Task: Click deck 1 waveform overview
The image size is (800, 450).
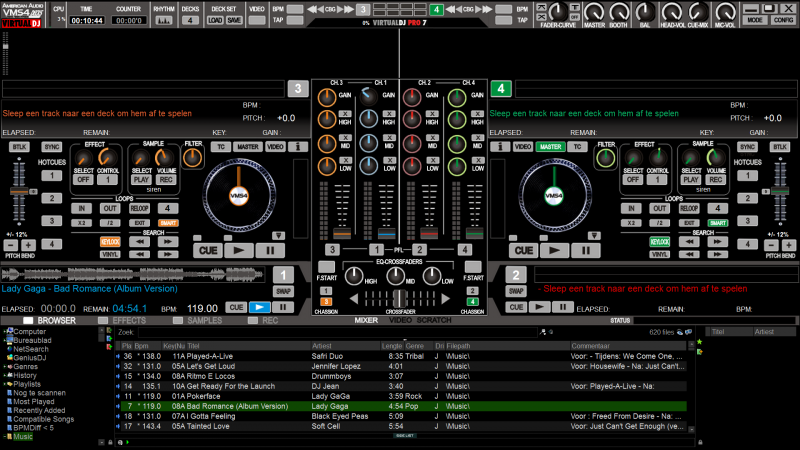Action: (133, 274)
